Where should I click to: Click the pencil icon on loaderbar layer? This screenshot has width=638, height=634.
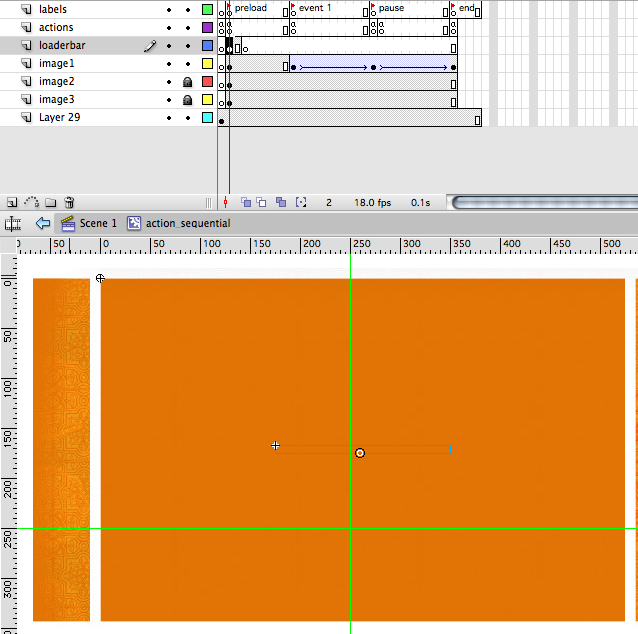pos(150,46)
